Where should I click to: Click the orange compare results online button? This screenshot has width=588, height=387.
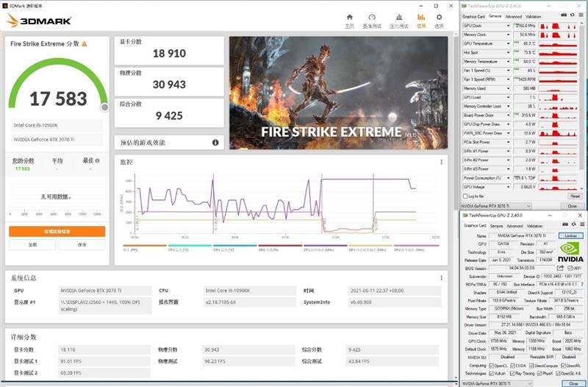click(57, 231)
